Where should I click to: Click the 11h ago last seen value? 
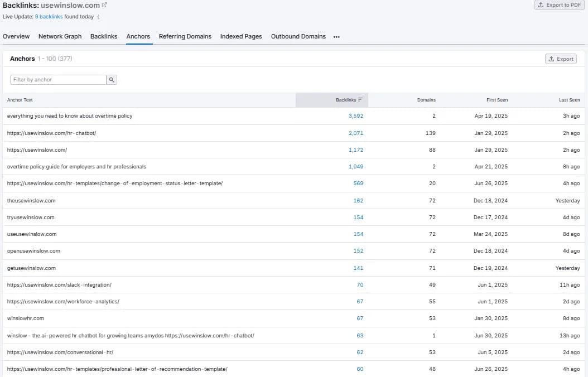coord(570,285)
